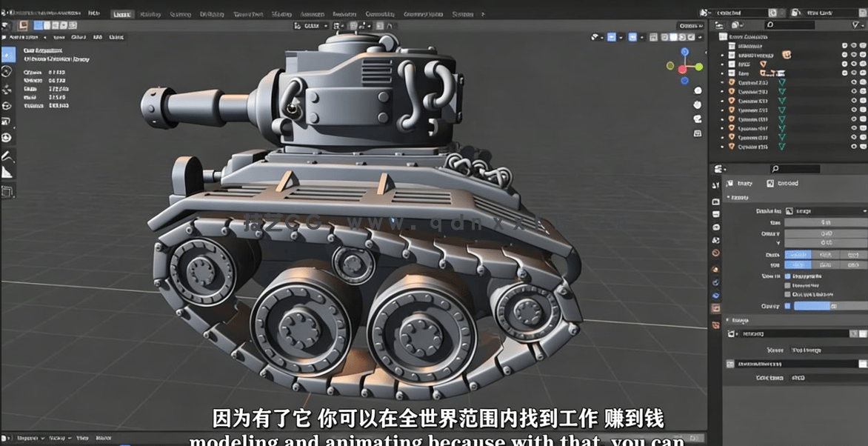Disable render visibility for the last Cylinder object
Viewport: 868px width, 446px height.
(861, 146)
